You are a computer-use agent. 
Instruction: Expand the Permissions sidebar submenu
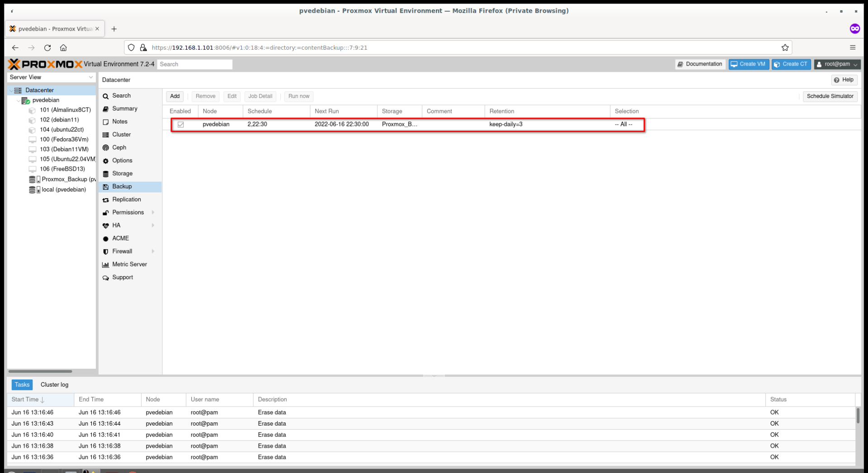128,212
